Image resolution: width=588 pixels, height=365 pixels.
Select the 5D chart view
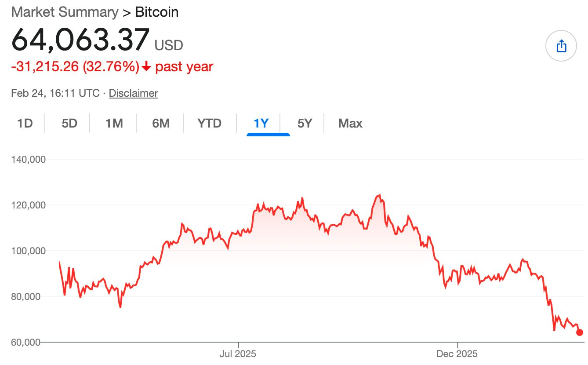point(68,124)
